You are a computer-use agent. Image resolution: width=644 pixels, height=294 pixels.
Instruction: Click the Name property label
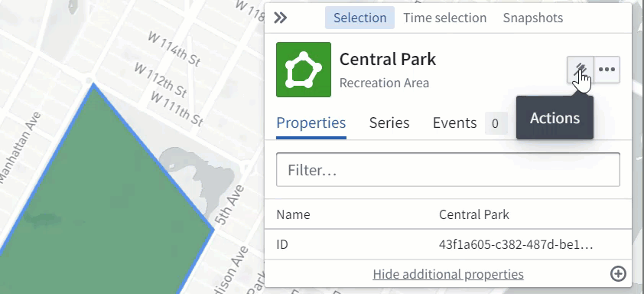tap(293, 214)
